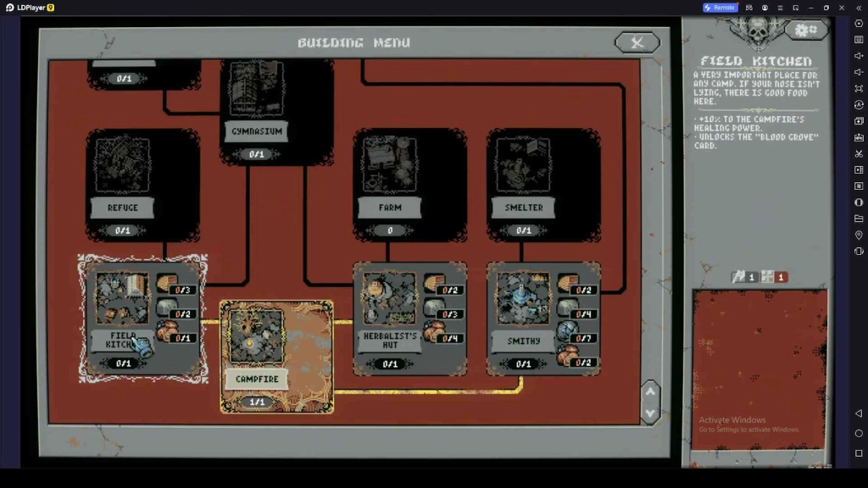Viewport: 868px width, 488px height.
Task: Open video recorder icon in sidebar
Action: click(859, 169)
